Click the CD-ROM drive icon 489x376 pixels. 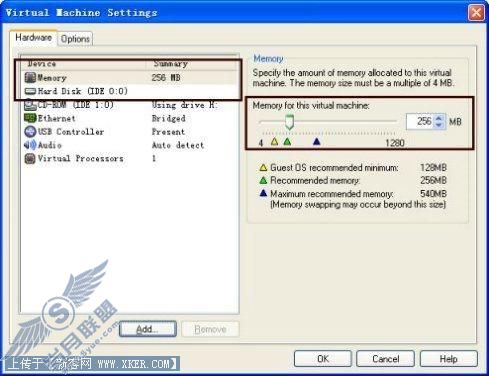pyautogui.click(x=30, y=105)
